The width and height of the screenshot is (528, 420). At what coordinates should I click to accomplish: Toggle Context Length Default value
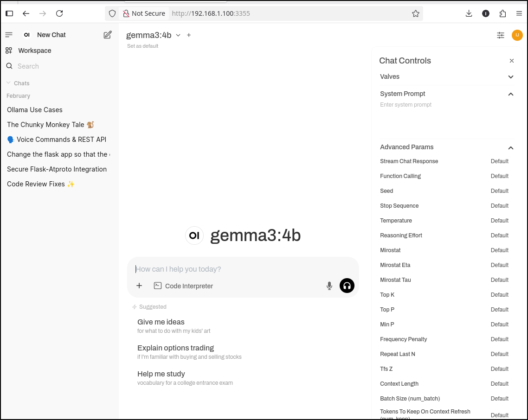[x=500, y=383]
